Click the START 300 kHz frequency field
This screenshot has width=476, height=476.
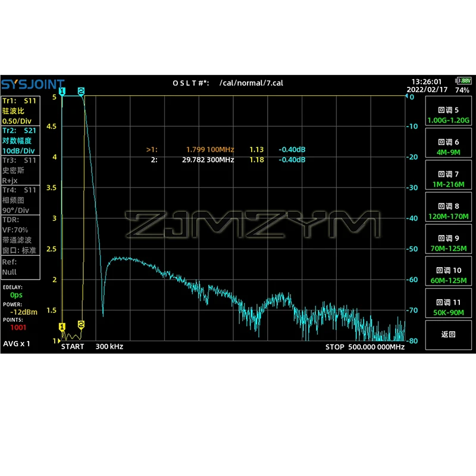point(92,346)
